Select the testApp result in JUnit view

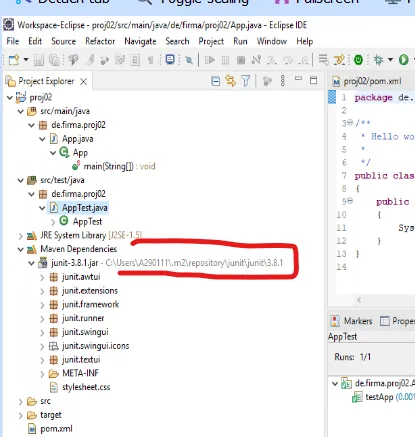coord(383,397)
